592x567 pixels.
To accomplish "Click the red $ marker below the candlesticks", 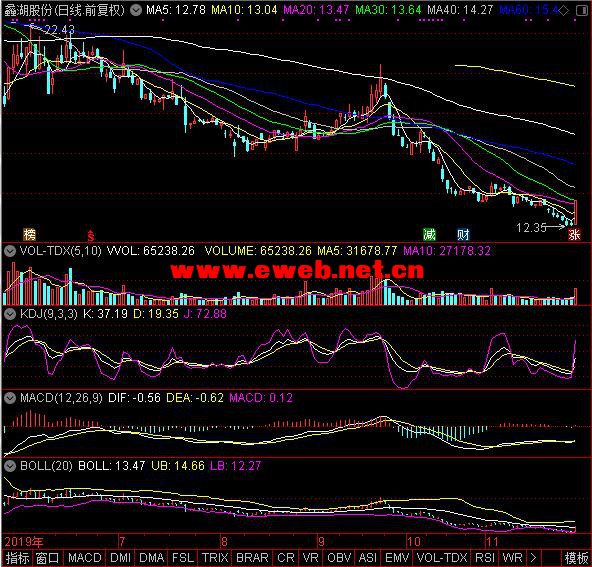I will (91, 235).
